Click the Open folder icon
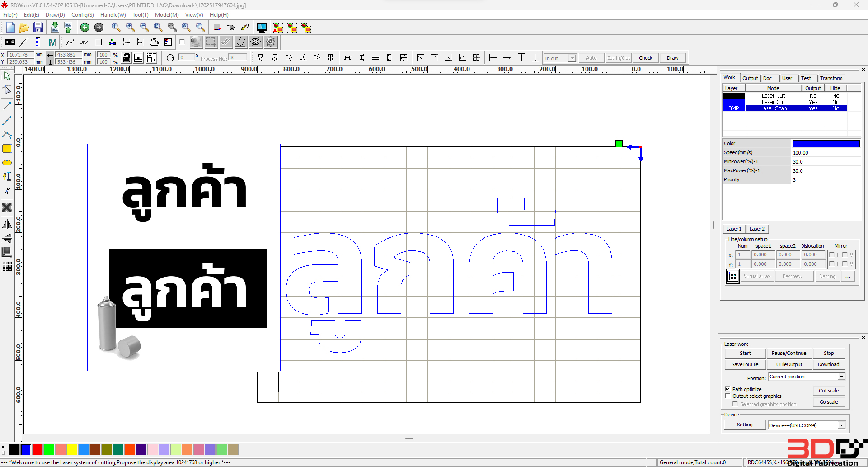868x467 pixels. pos(24,28)
